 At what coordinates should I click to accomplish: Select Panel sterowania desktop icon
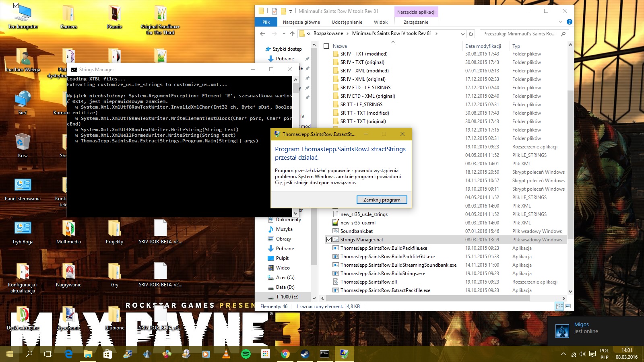pos(23,189)
